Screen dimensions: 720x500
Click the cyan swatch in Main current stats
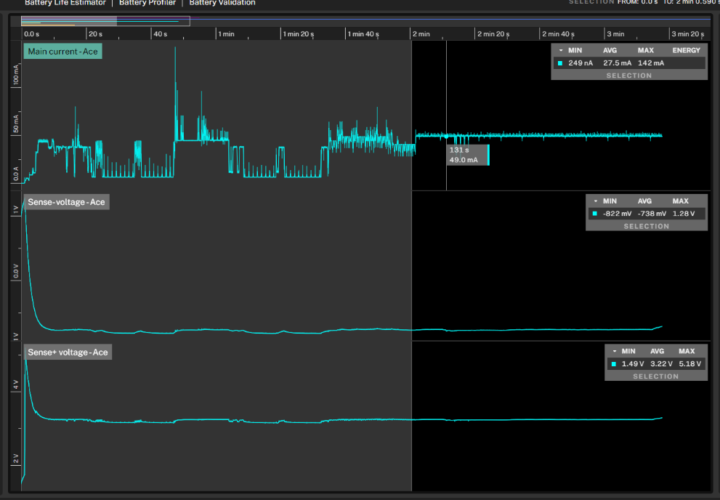[x=560, y=63]
